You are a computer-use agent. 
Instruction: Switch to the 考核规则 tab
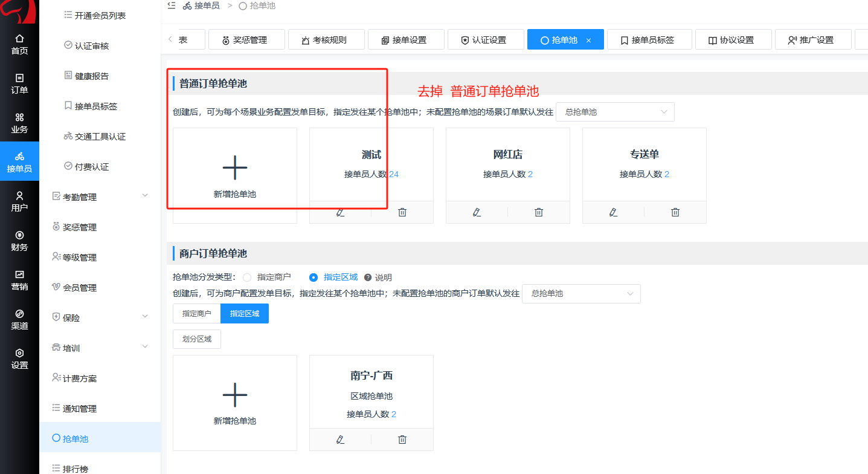(325, 40)
